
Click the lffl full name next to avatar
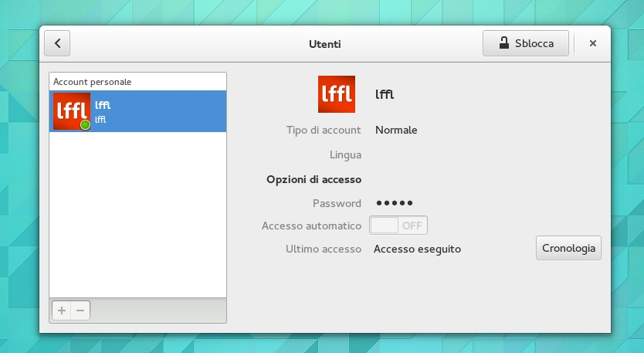click(x=385, y=94)
